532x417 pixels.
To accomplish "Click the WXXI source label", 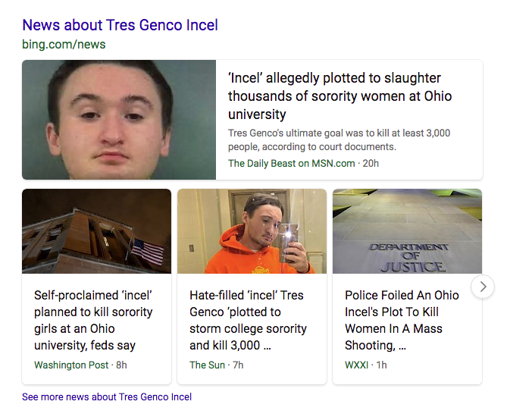I will point(357,365).
